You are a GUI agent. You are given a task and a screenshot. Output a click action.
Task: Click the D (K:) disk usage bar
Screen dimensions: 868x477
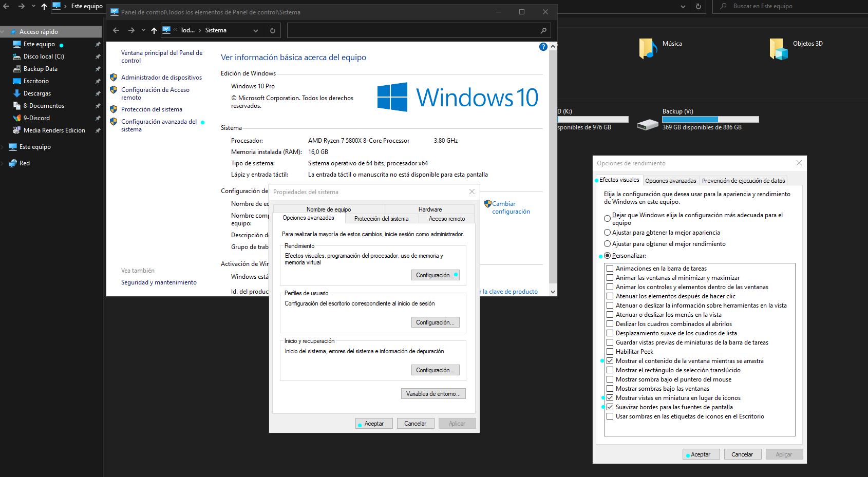tap(593, 119)
